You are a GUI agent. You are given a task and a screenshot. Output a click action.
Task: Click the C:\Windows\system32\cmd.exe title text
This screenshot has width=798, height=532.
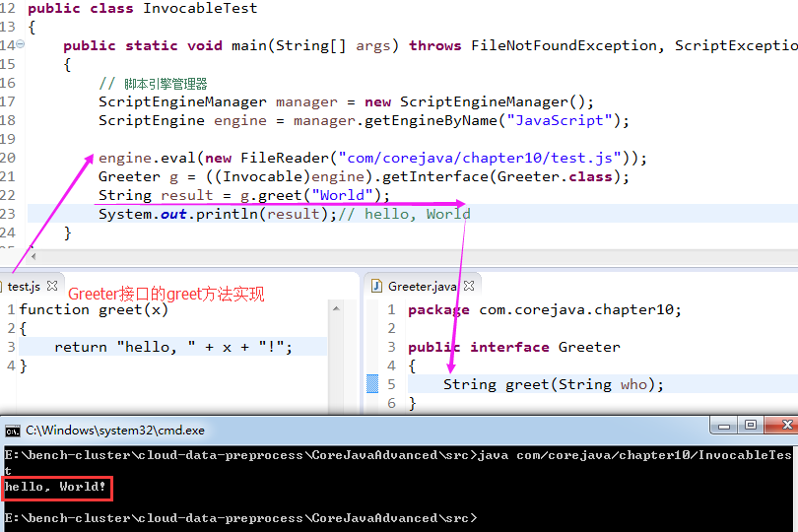click(115, 431)
